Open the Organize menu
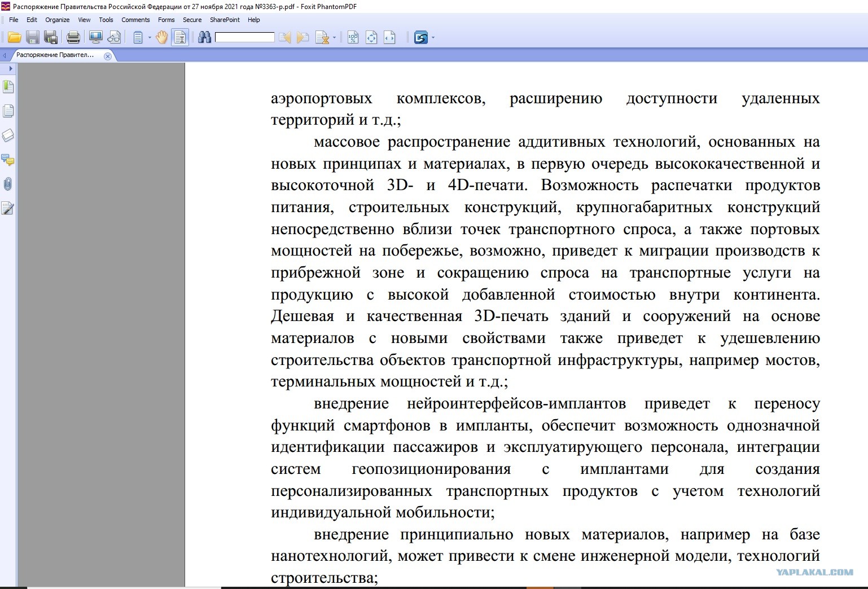The image size is (868, 589). click(58, 20)
